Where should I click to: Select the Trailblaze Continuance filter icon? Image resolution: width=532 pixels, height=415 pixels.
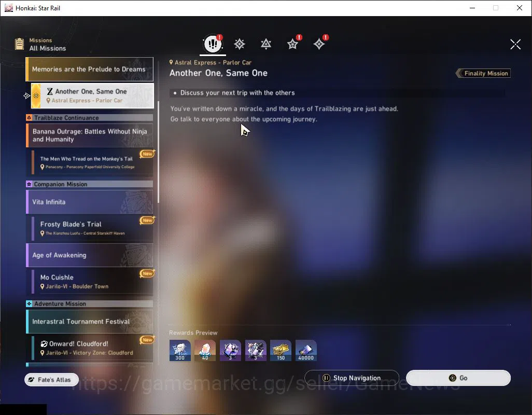point(266,44)
